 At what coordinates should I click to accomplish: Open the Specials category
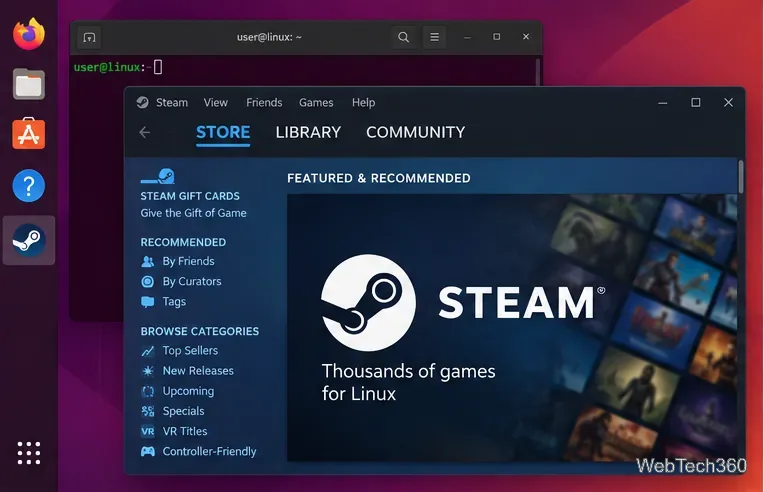[x=184, y=411]
